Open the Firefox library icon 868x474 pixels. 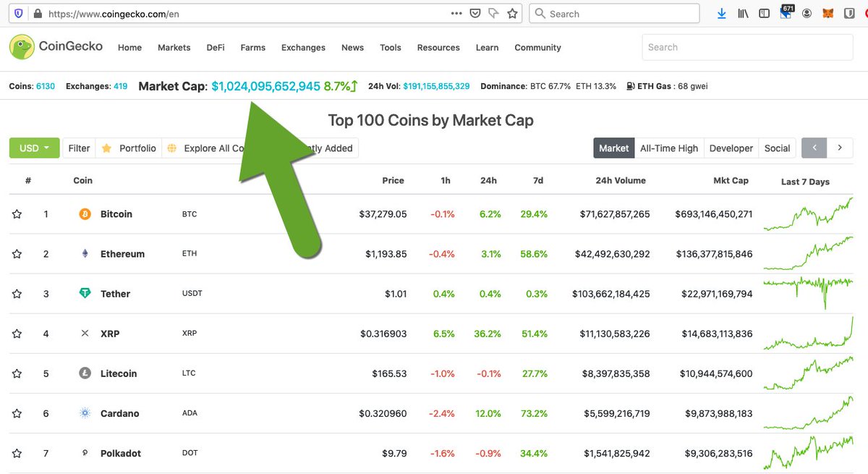pos(743,14)
